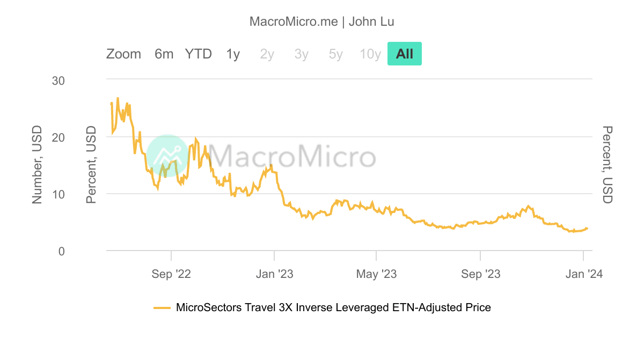This screenshot has height=338, width=644.
Task: Select the 3y time range
Action: (301, 54)
